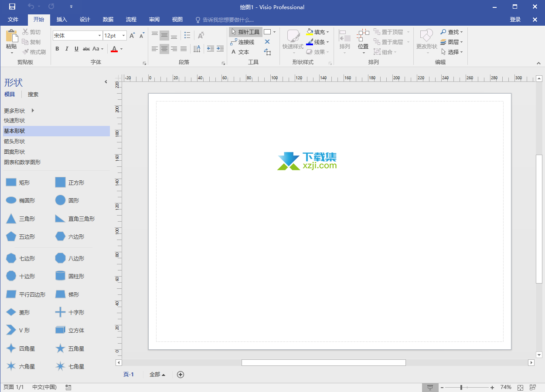Viewport: 545px width, 392px height.
Task: Click the increase indent icon
Action: click(220, 49)
